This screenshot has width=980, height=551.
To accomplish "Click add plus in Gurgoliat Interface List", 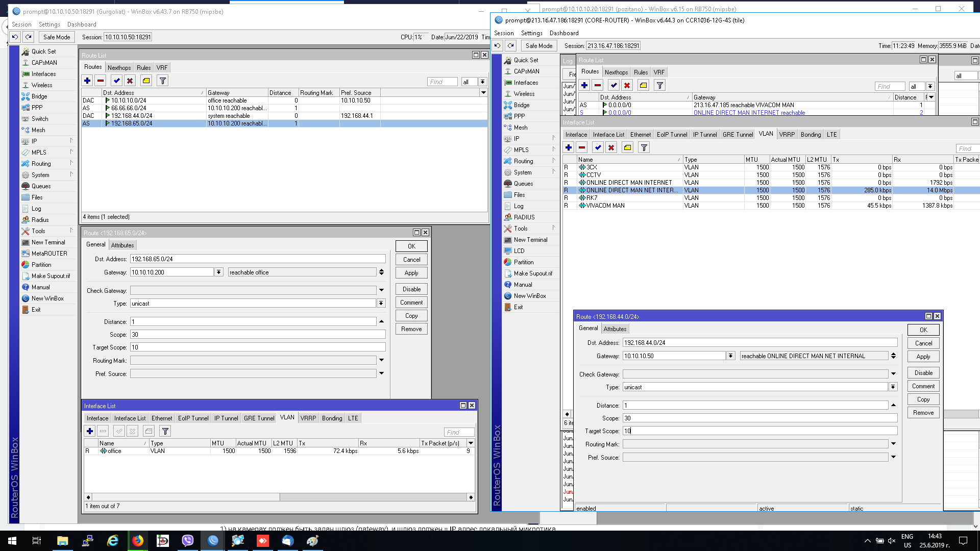I will click(x=90, y=431).
